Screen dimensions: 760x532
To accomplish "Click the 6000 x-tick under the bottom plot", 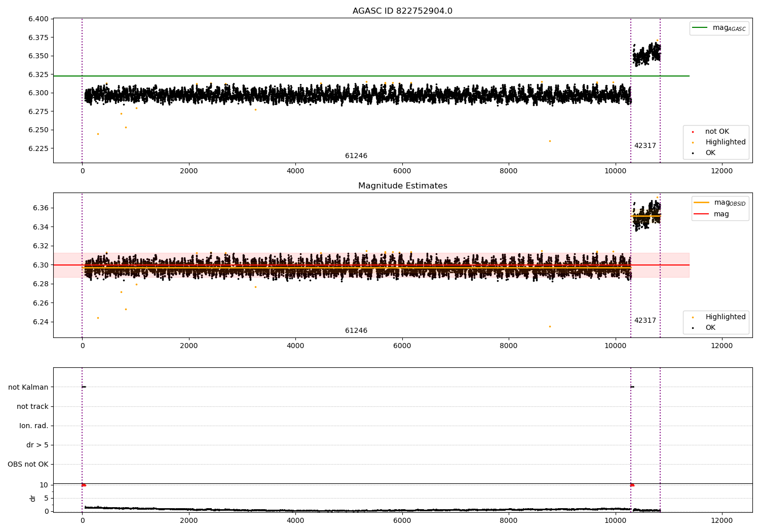I will click(x=402, y=521).
